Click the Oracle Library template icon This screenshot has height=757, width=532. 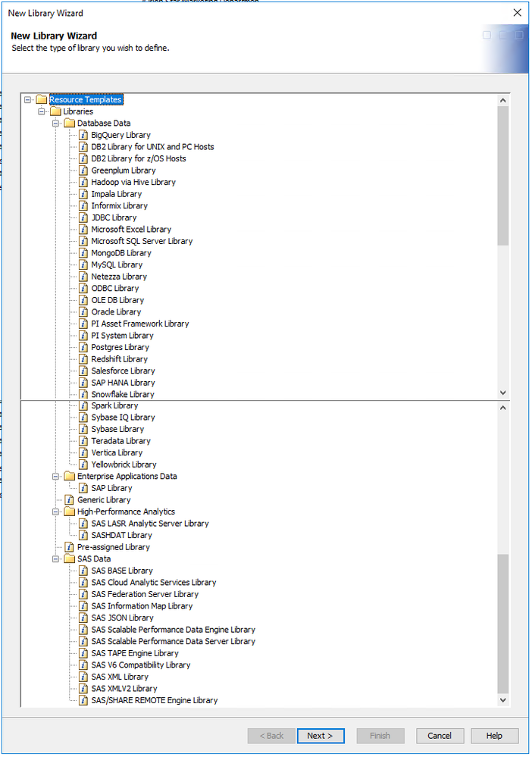pos(83,312)
